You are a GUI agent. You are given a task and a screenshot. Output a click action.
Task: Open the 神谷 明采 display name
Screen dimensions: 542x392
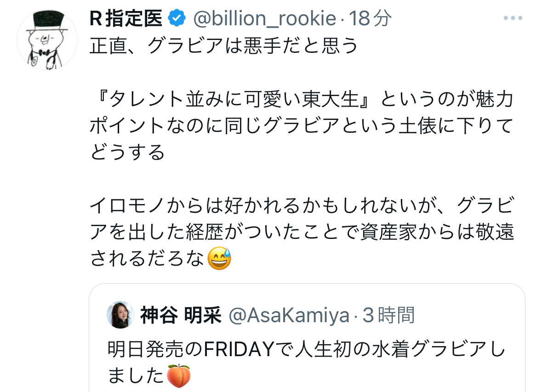coord(181,315)
